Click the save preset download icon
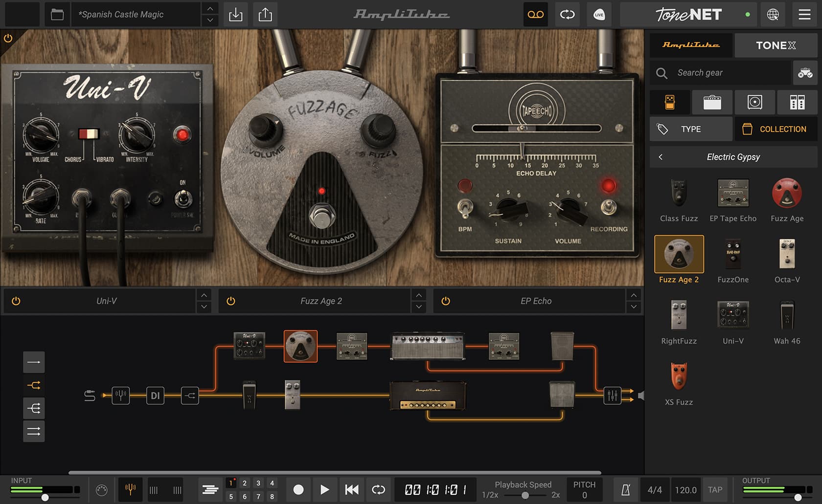The image size is (822, 504). click(x=235, y=15)
